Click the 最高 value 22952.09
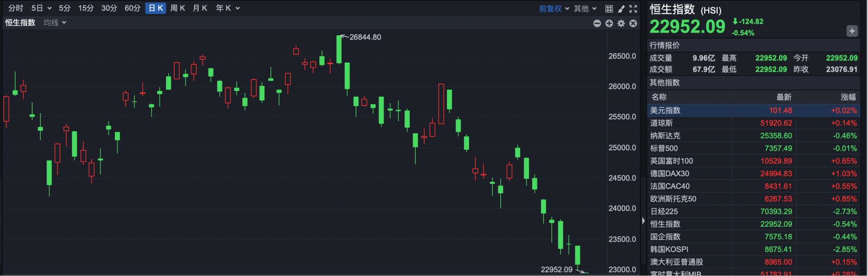868x276 pixels. click(771, 58)
